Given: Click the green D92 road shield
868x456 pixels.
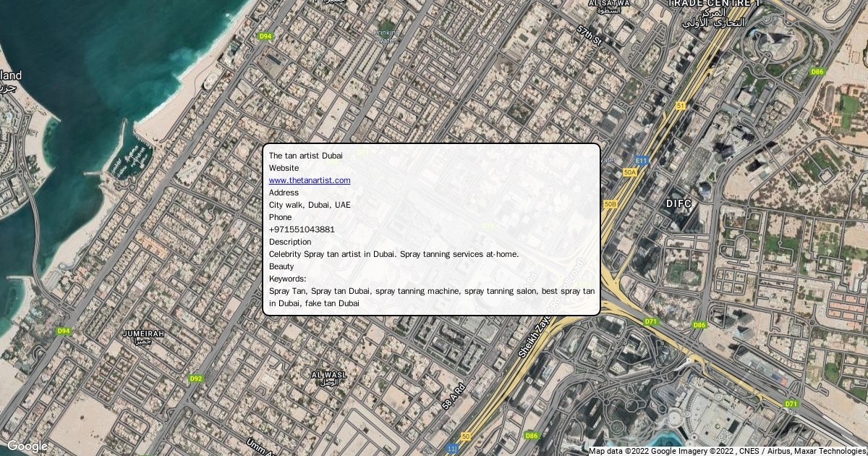Looking at the screenshot, I should (x=195, y=378).
